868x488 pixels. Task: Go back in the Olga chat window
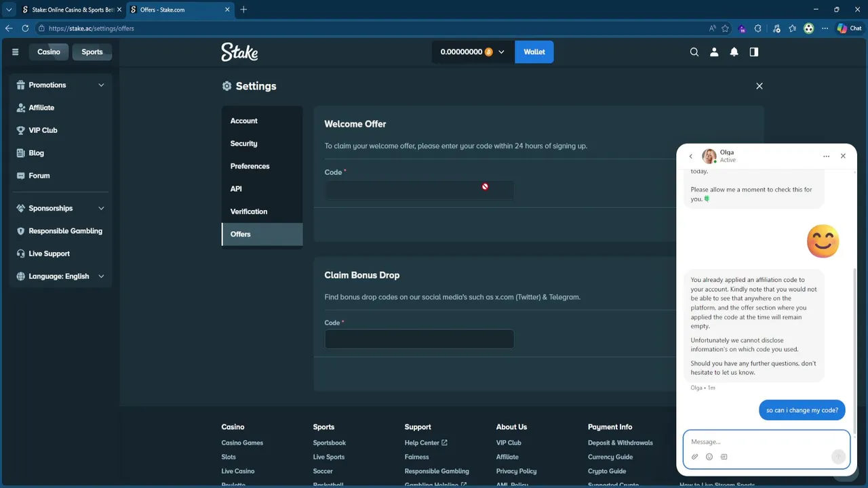(x=691, y=156)
